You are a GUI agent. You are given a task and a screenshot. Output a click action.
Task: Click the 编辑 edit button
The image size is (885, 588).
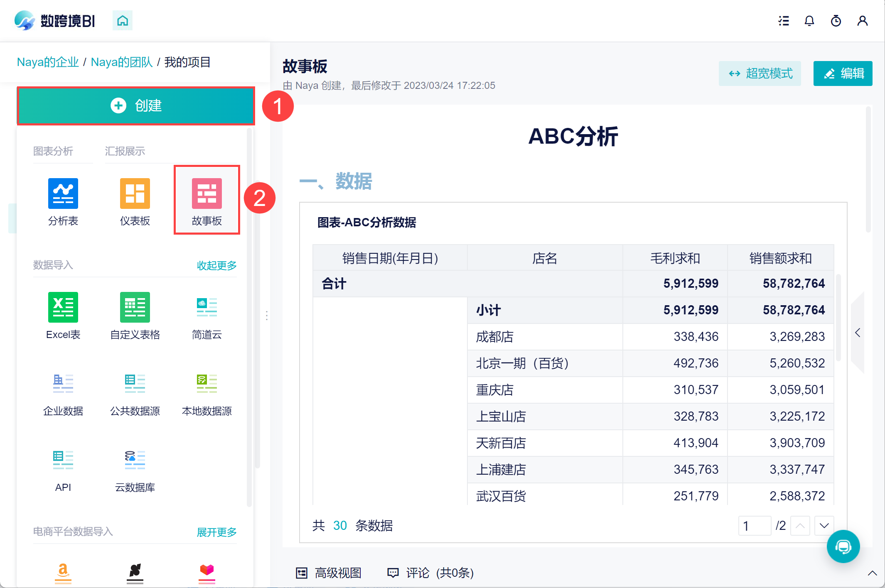(843, 73)
